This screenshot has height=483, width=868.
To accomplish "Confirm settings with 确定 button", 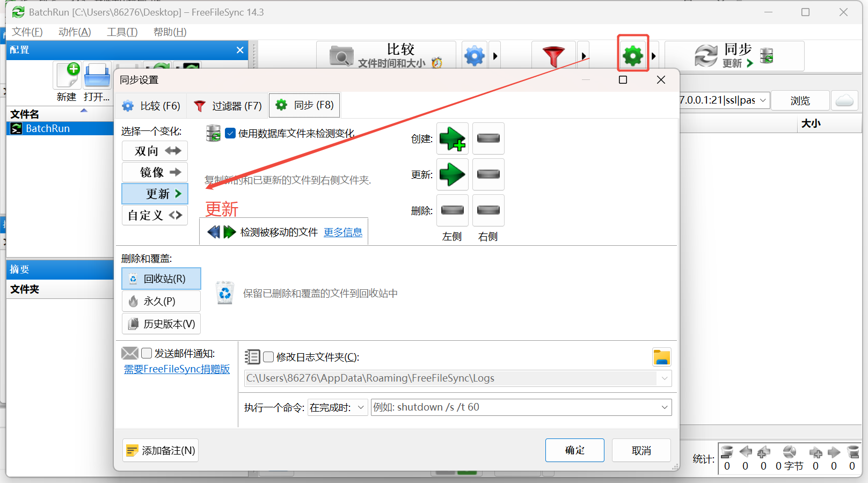I will (575, 450).
